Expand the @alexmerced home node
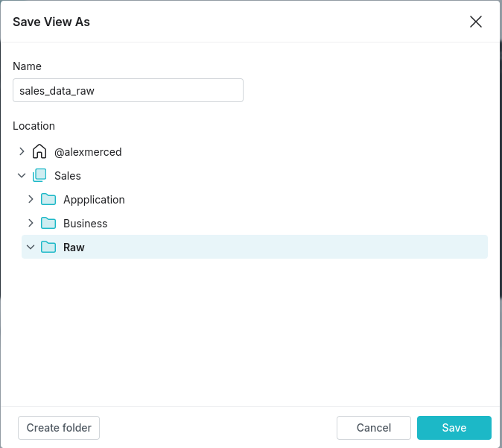 22,151
